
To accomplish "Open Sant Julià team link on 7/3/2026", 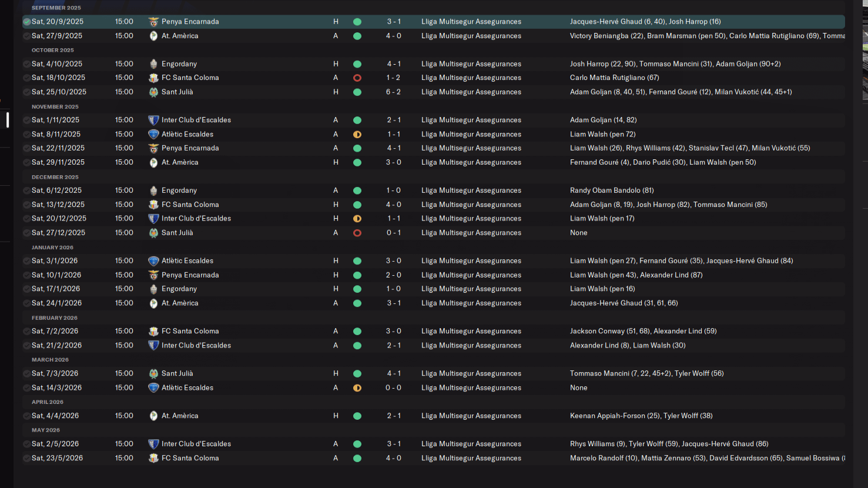I will (x=177, y=373).
